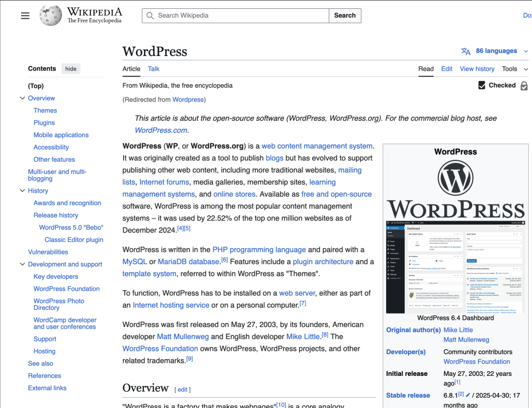Viewport: 532px width, 408px height.
Task: Collapse the Overview section in Contents
Action: [22, 98]
